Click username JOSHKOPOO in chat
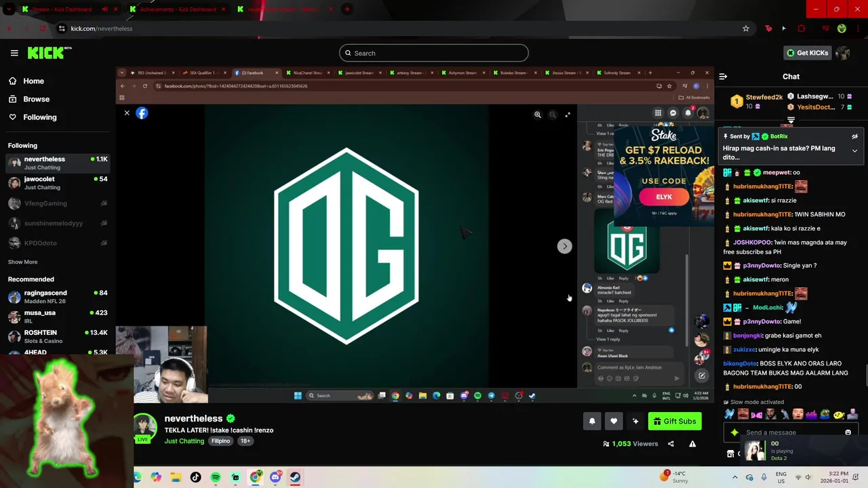This screenshot has width=868, height=488. [x=753, y=243]
